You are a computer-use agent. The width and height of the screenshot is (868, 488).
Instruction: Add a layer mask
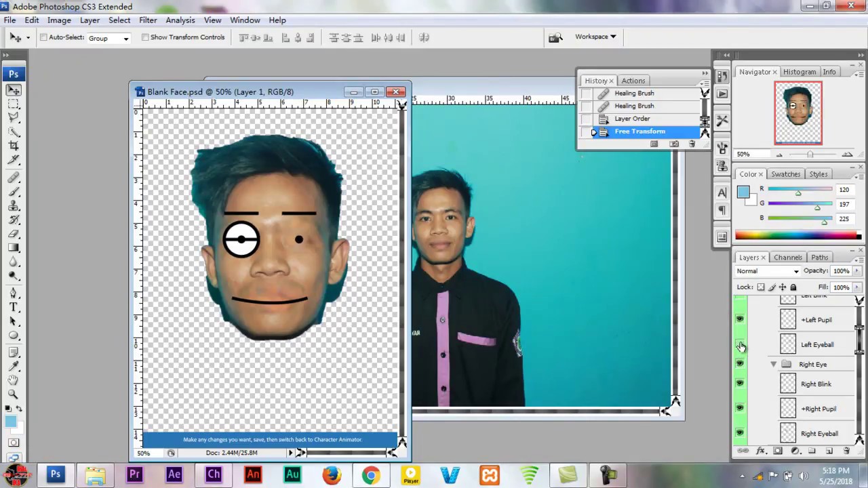[778, 451]
